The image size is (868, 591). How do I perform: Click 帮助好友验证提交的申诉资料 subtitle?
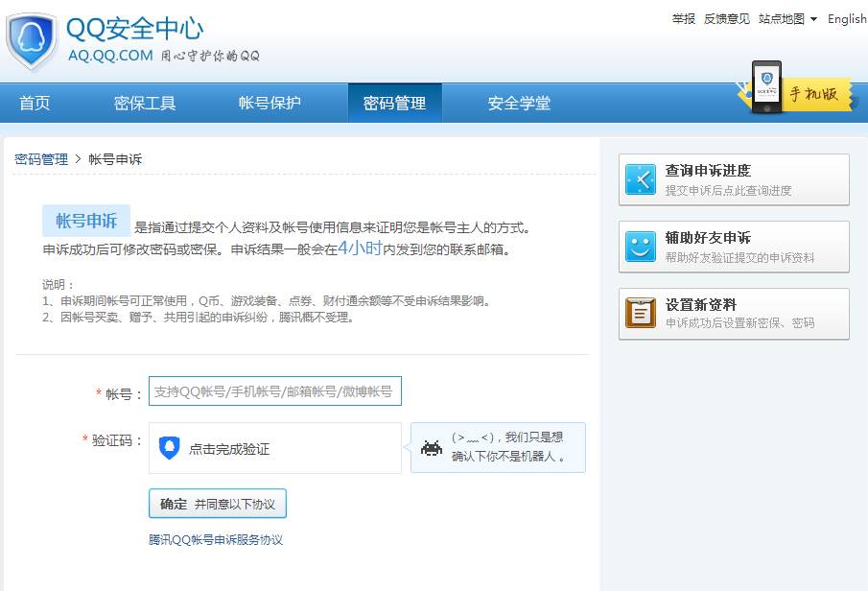pos(739,257)
